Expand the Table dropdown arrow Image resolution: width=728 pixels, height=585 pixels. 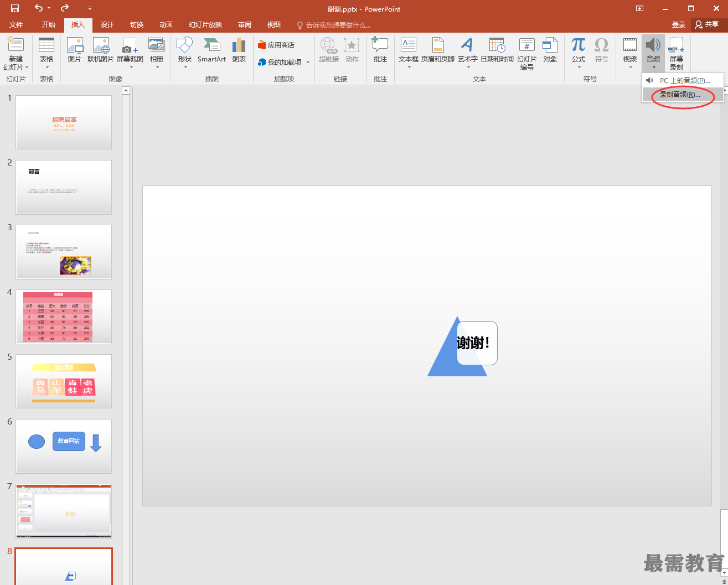tap(47, 68)
